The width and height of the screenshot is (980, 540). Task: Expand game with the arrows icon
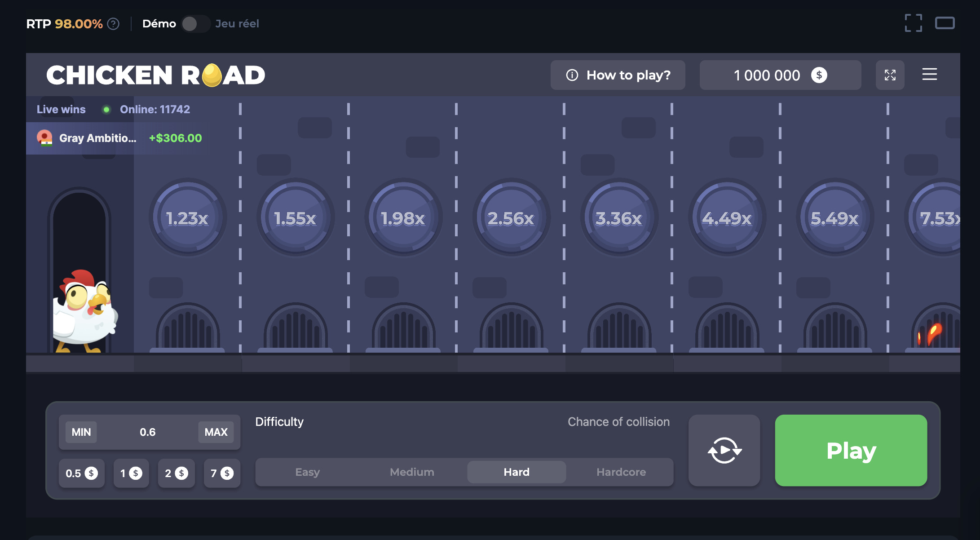890,75
